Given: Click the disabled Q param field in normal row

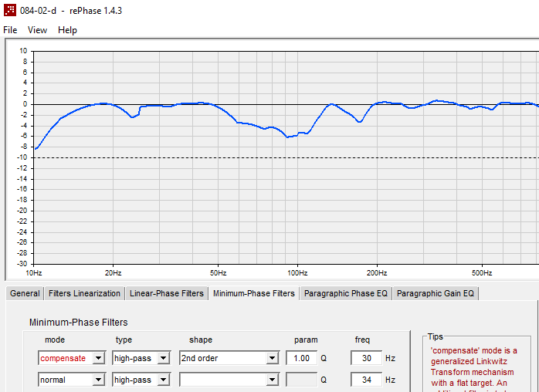Looking at the screenshot, I should [301, 380].
